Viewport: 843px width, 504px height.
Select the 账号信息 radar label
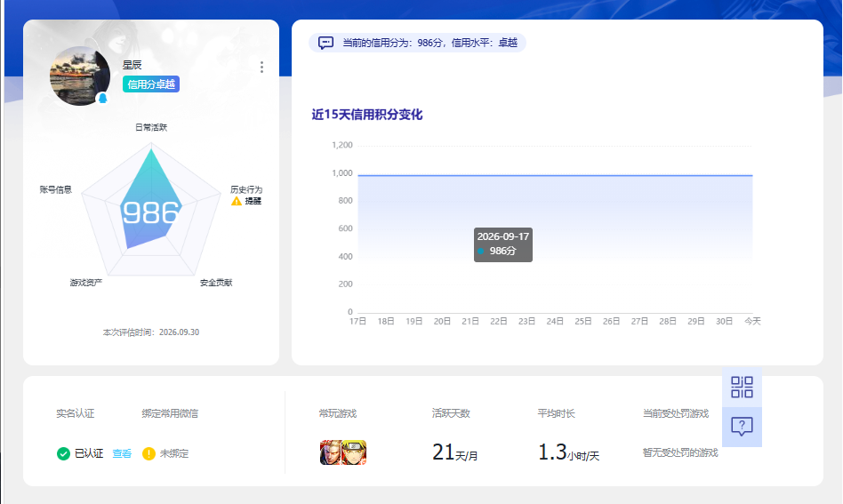coord(55,189)
